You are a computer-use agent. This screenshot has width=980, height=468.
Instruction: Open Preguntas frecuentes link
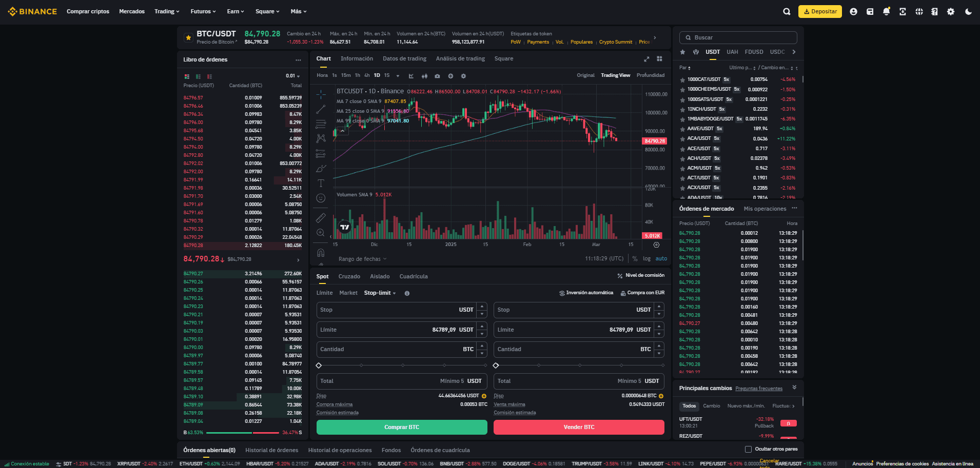click(759, 389)
